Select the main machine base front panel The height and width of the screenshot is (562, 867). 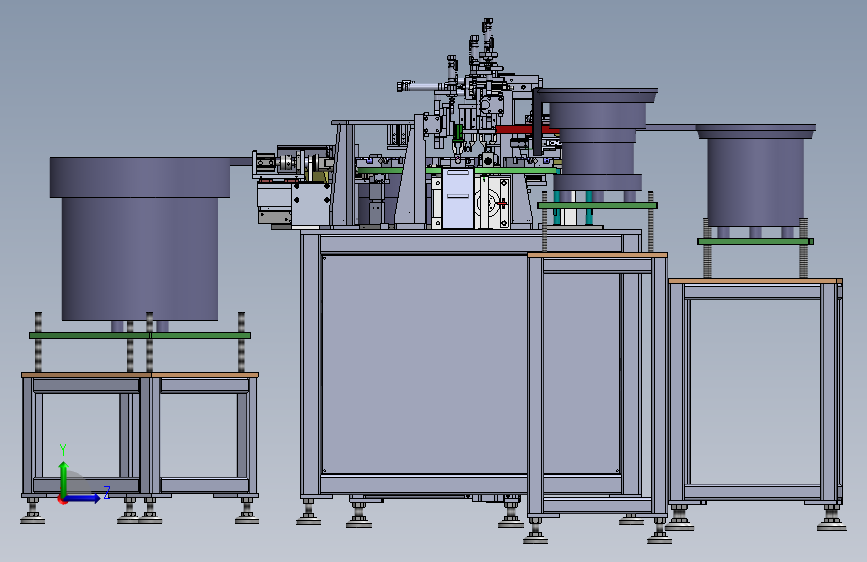click(423, 364)
